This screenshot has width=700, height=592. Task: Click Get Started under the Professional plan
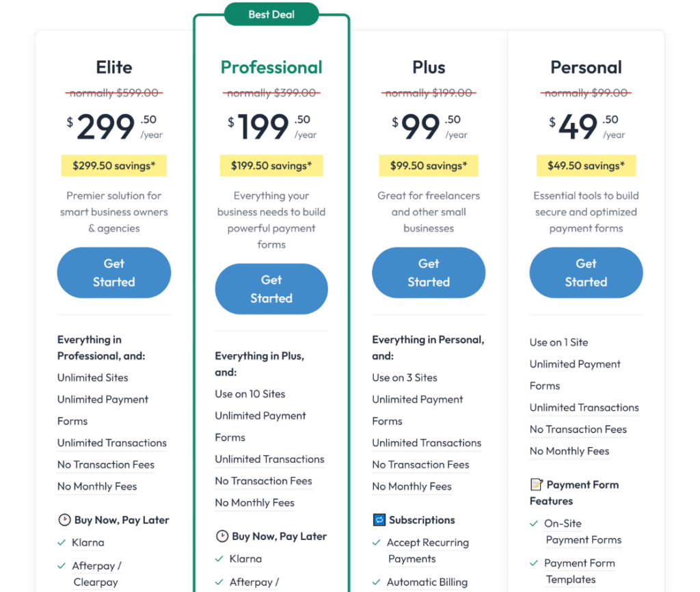coord(271,288)
